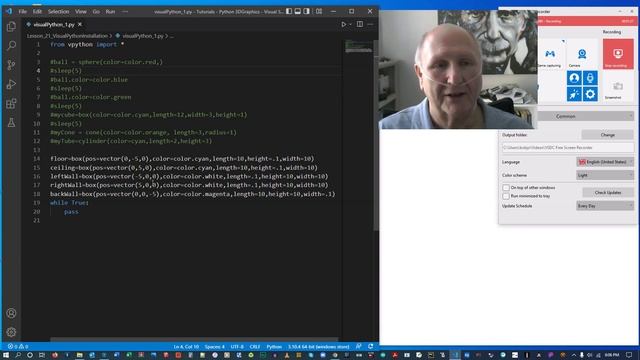Open the Update Schedule dropdown
This screenshot has width=640, height=360.
click(605, 206)
